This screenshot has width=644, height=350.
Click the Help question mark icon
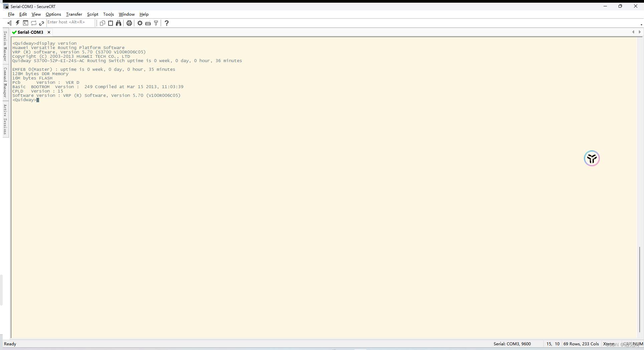[x=167, y=23]
